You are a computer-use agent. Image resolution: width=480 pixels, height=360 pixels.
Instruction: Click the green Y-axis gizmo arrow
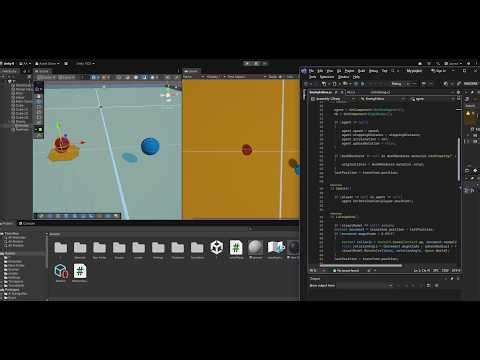[x=59, y=126]
